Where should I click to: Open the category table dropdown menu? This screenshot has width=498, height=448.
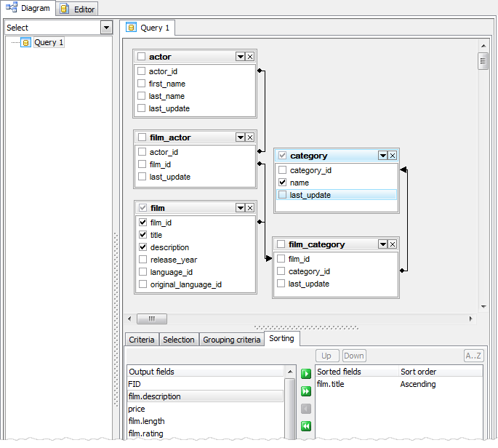(383, 156)
